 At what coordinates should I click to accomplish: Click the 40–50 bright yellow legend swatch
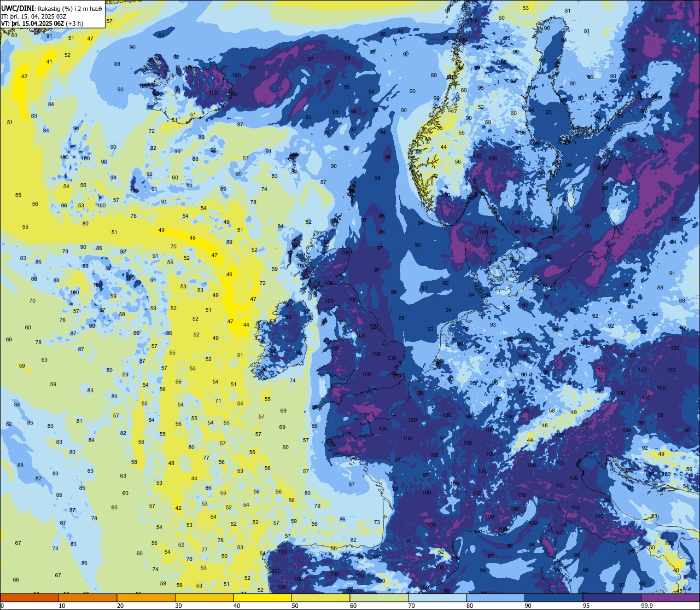[262, 598]
